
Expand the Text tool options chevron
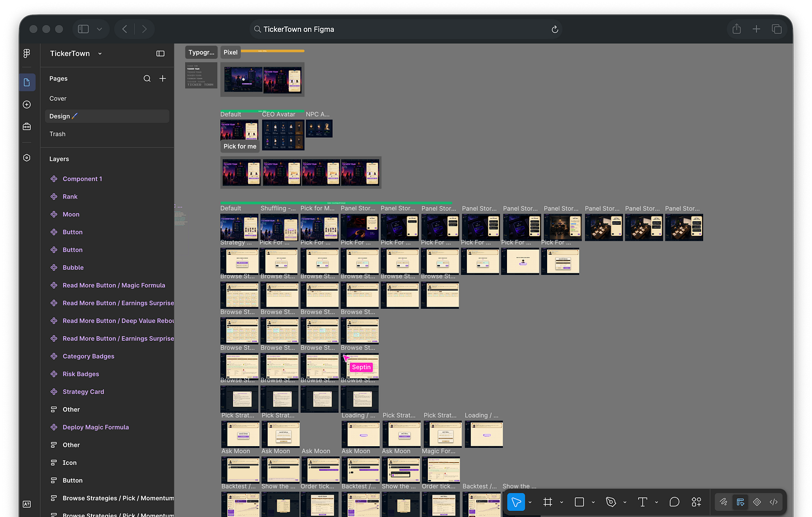tap(656, 502)
